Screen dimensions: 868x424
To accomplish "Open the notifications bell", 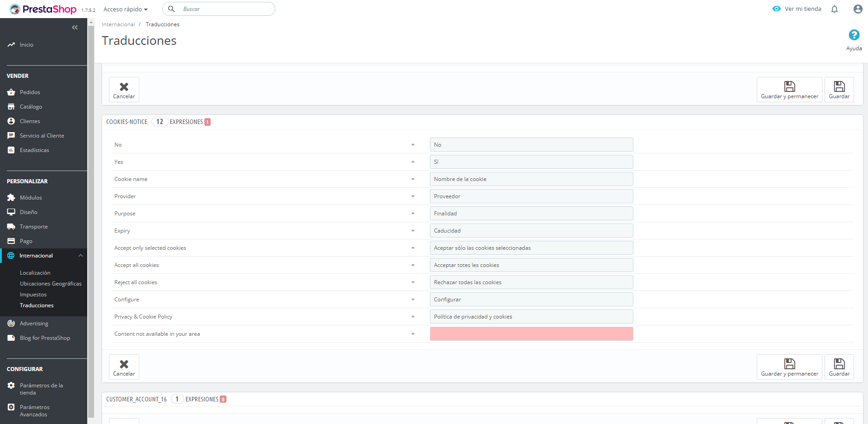I will click(835, 9).
